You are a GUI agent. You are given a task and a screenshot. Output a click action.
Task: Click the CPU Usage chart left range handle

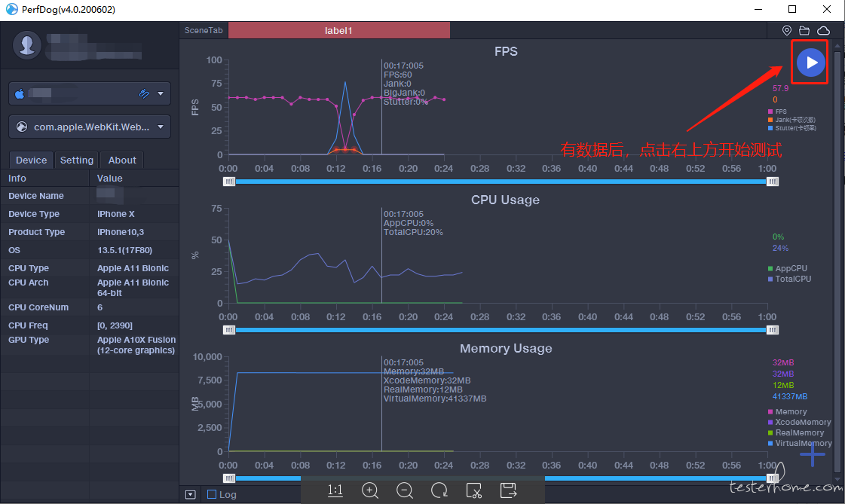point(229,330)
